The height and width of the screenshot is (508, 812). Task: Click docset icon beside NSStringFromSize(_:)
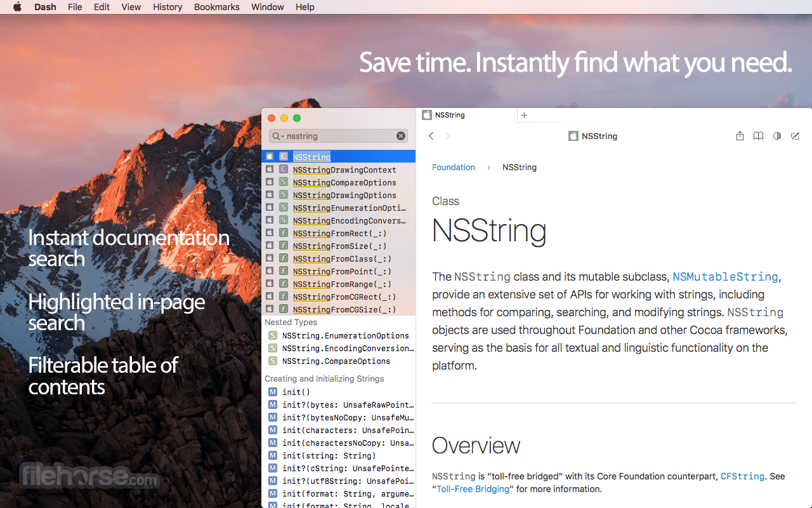click(270, 246)
